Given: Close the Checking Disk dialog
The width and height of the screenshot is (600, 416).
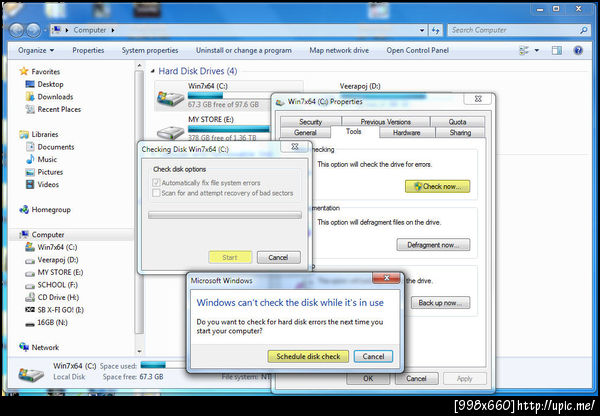Looking at the screenshot, I should [294, 147].
